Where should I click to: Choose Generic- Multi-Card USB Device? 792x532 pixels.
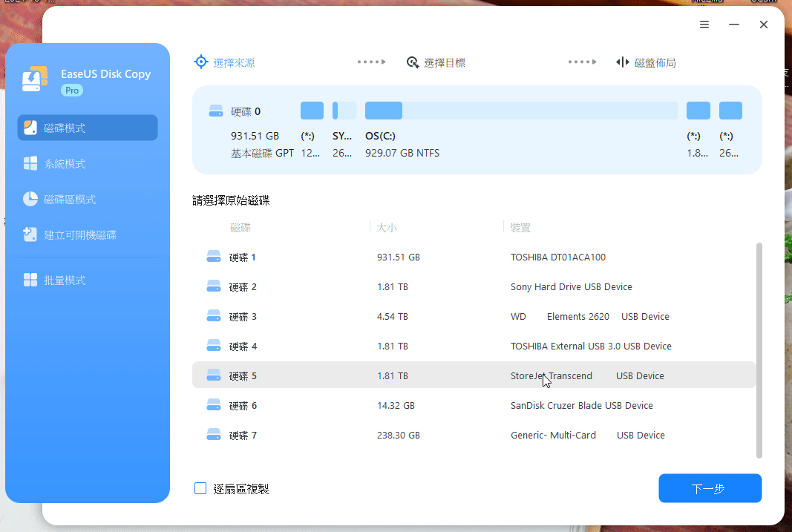tap(587, 435)
